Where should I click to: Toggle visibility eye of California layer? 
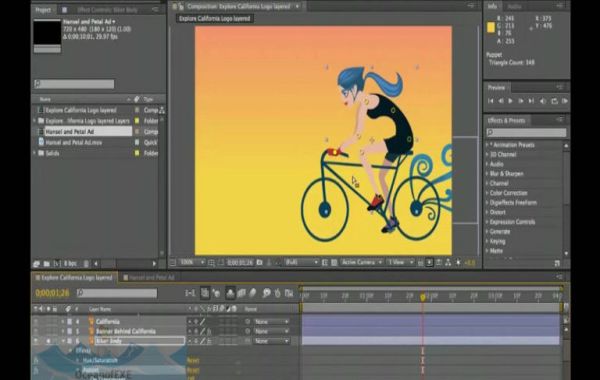pyautogui.click(x=36, y=322)
